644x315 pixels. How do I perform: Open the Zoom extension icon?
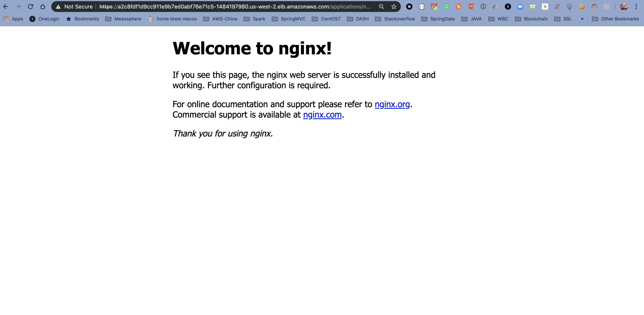[x=520, y=7]
